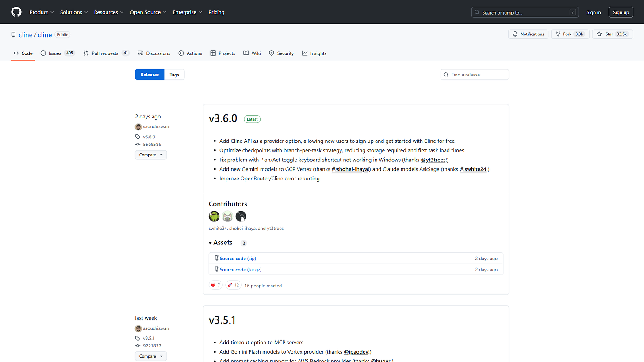Go to the Discussions tab

[154, 53]
